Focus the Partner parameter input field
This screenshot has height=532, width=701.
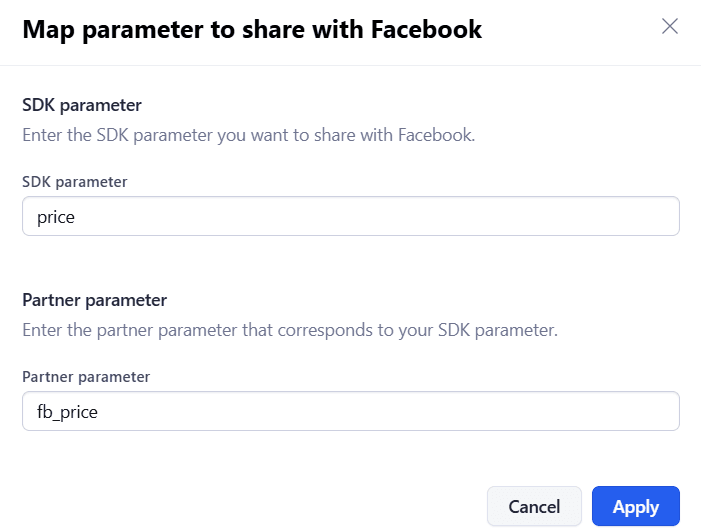tap(350, 411)
